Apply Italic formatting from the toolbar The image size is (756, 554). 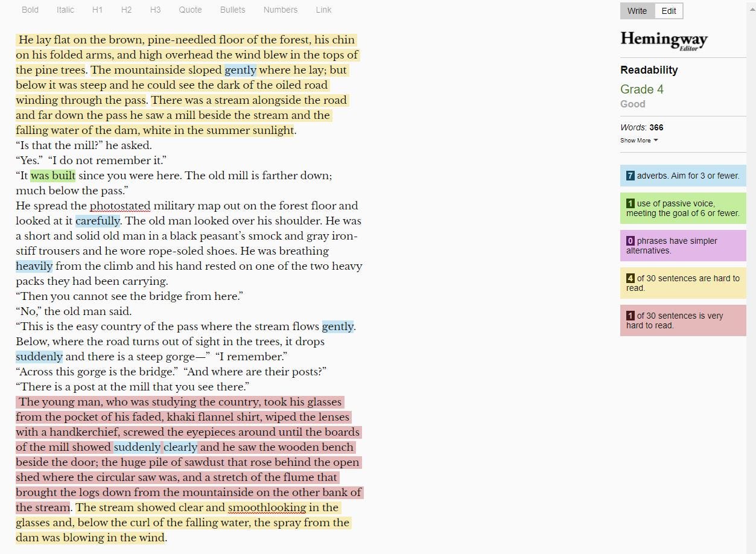point(65,10)
